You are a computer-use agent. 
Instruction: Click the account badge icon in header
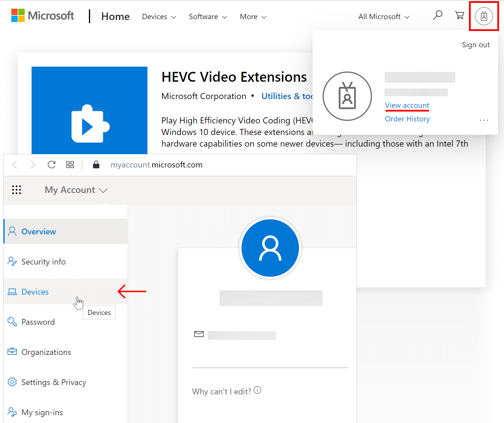click(484, 16)
